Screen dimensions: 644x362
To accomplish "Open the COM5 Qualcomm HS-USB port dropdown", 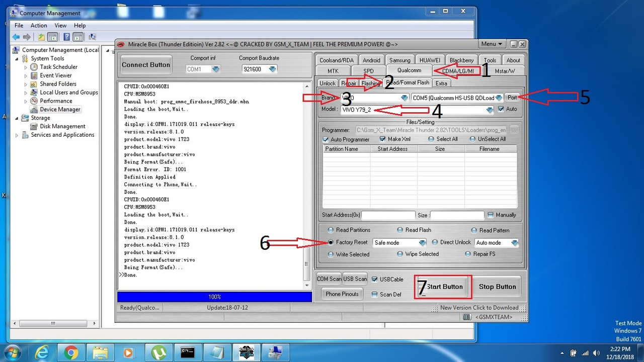I will pyautogui.click(x=499, y=98).
